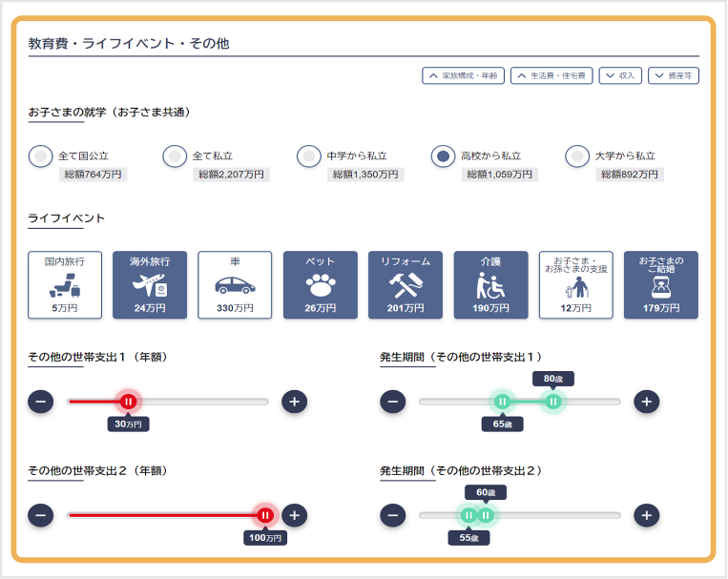This screenshot has height=579, width=728.
Task: Click the green 65歳 start handle
Action: 503,402
